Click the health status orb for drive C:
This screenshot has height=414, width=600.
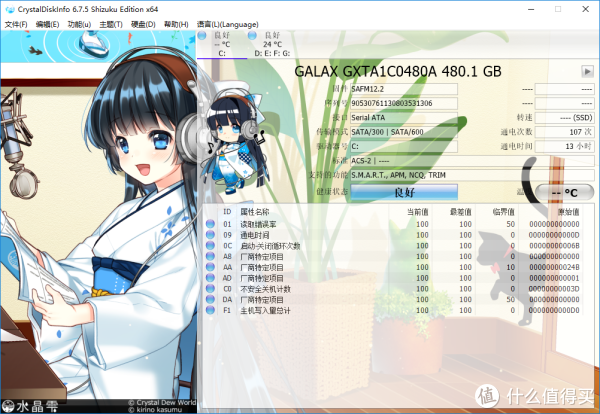(x=202, y=36)
